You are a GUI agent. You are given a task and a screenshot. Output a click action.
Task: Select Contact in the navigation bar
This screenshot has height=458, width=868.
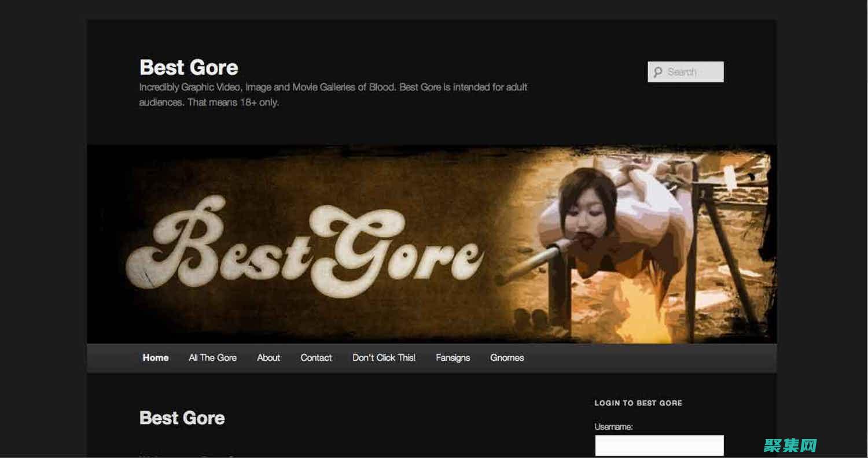[316, 358]
